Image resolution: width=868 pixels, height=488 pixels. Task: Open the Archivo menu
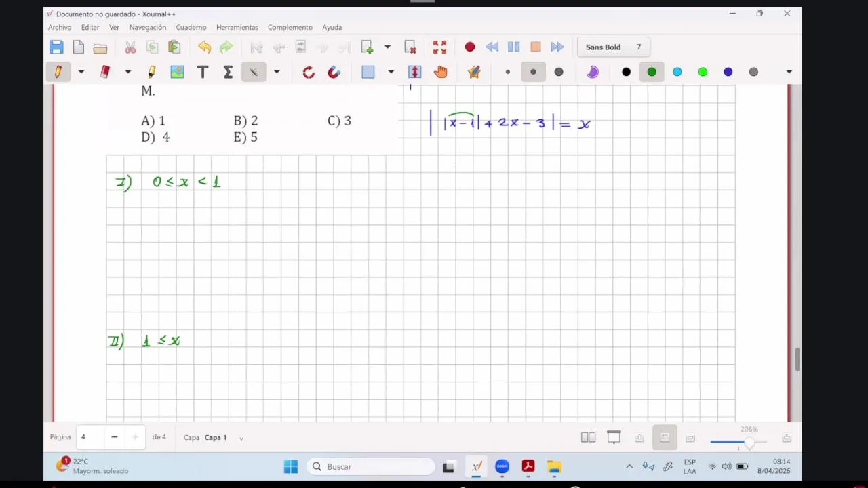point(60,27)
